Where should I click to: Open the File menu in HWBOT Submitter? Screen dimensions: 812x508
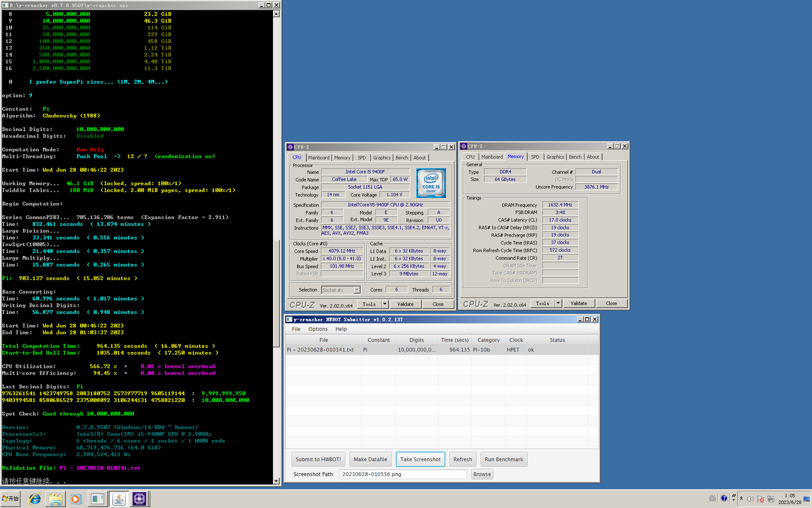point(296,329)
